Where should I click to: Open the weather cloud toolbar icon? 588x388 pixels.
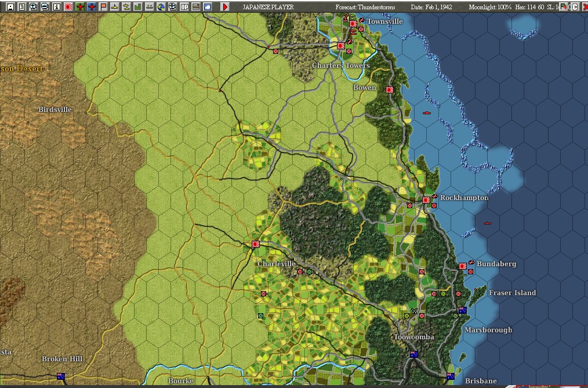coord(208,7)
